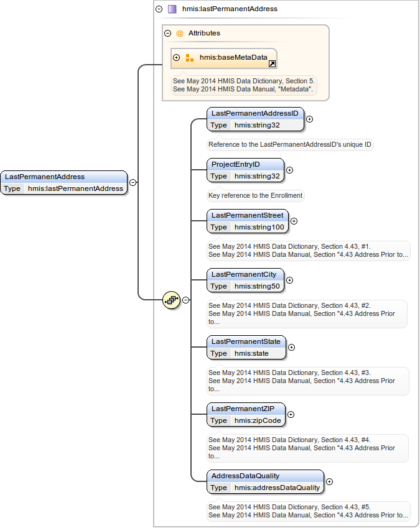This screenshot has width=420, height=528.
Task: Click the sequence compositor icon
Action: (x=171, y=300)
